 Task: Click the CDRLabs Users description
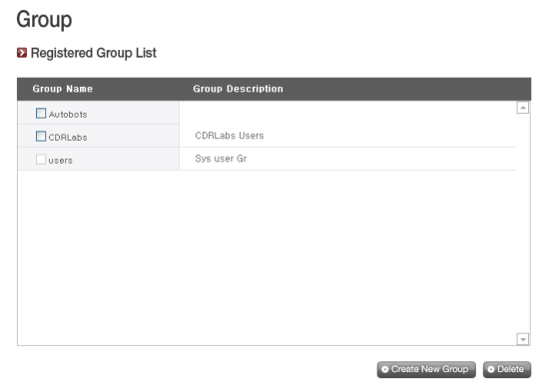click(x=230, y=136)
